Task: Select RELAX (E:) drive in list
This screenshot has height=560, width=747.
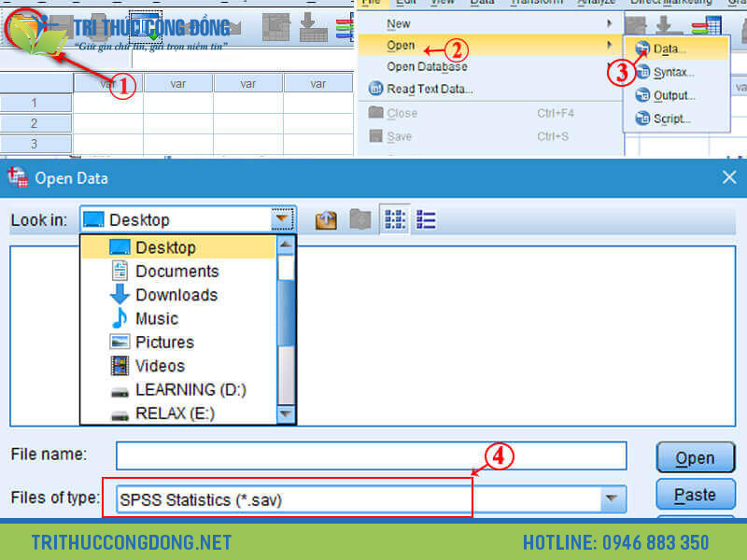Action: click(178, 413)
